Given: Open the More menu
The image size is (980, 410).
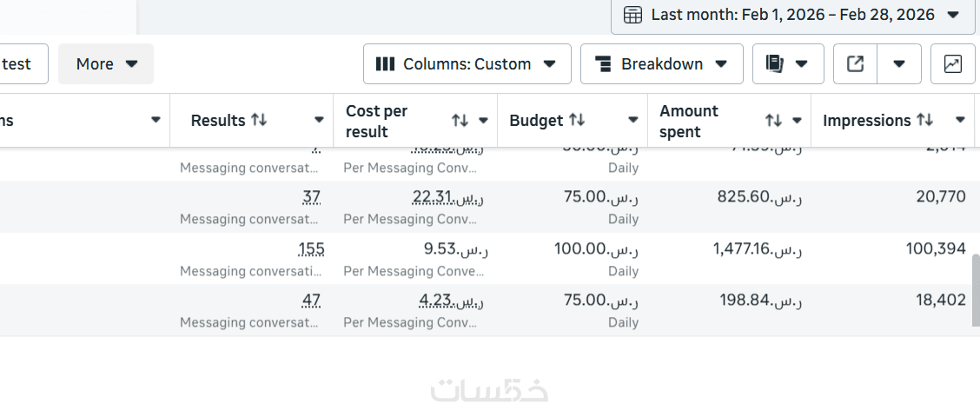Looking at the screenshot, I should pos(106,64).
